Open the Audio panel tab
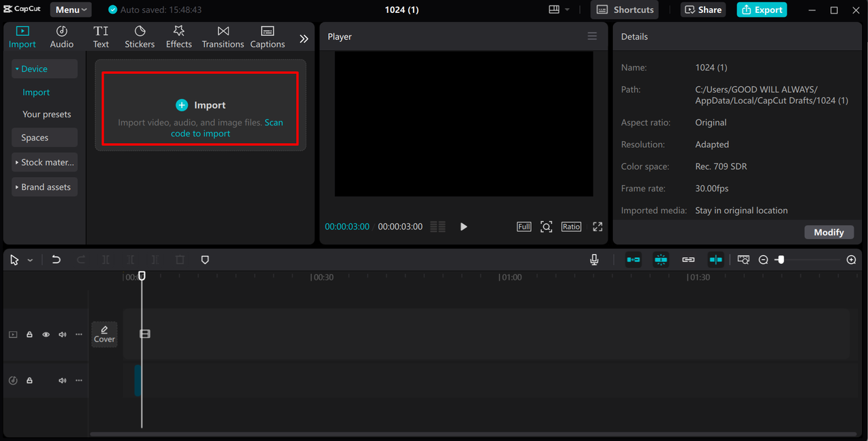Viewport: 868px width, 441px height. 62,37
